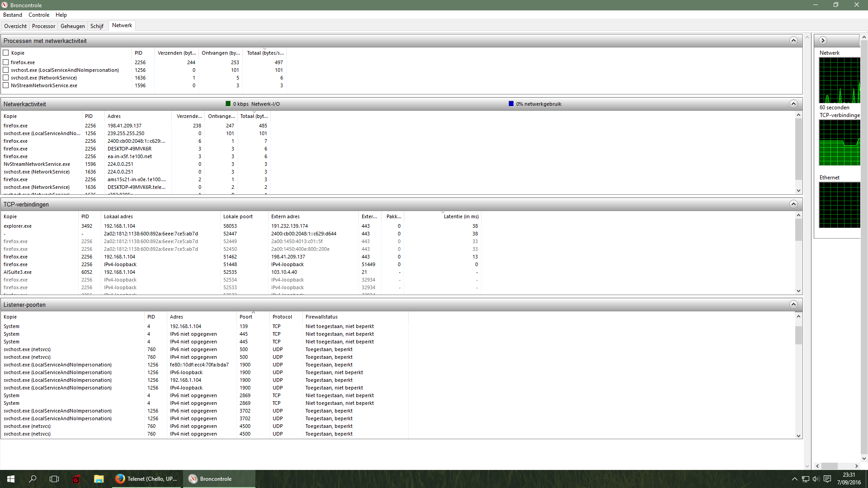Open the Action Center notification icon

click(x=827, y=479)
